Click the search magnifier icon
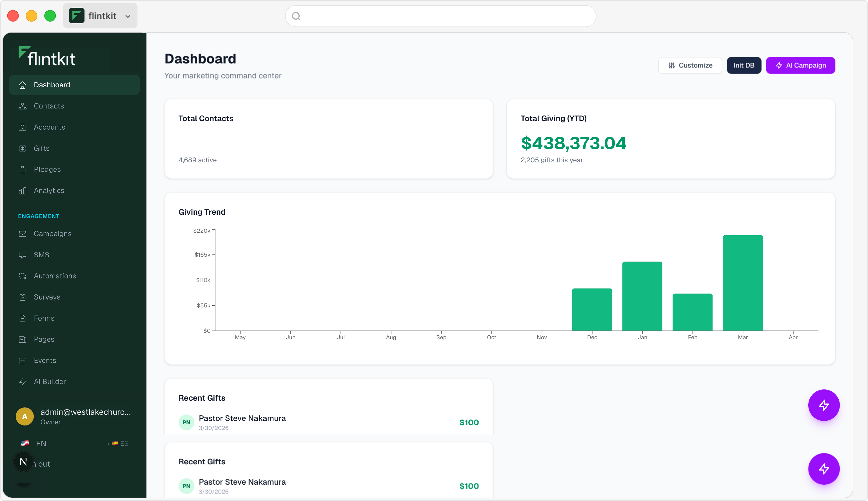Viewport: 868px width, 501px height. pos(296,16)
